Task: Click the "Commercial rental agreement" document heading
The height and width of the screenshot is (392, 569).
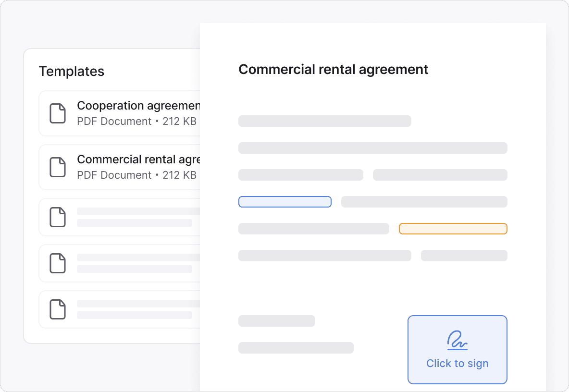Action: [x=333, y=69]
